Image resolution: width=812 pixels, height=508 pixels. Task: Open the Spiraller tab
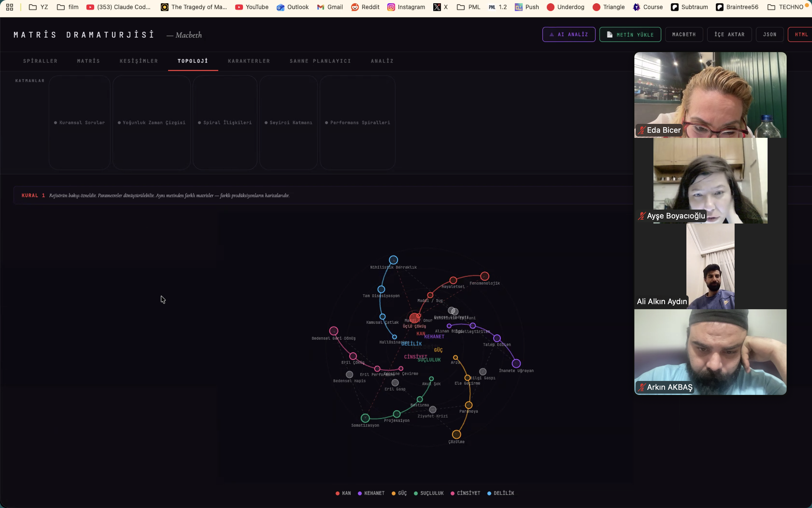(40, 61)
